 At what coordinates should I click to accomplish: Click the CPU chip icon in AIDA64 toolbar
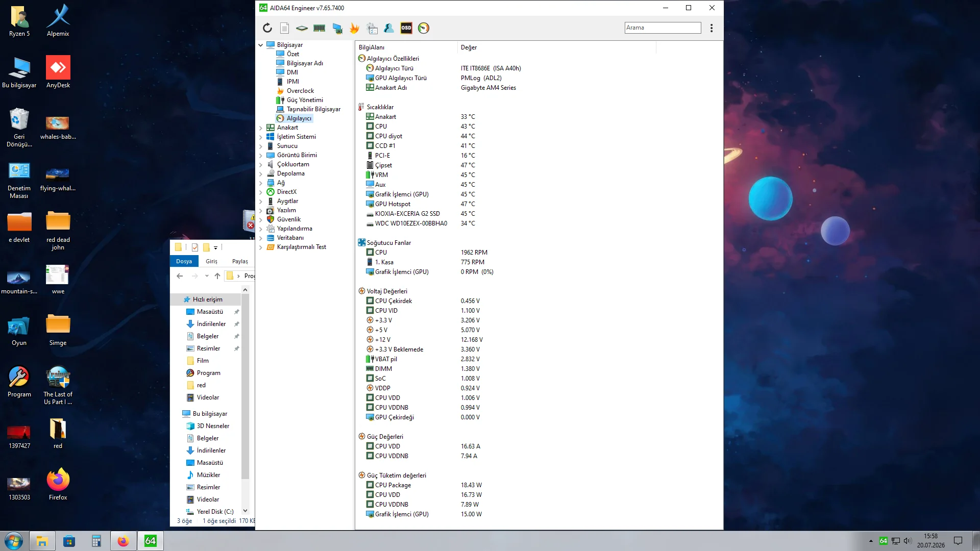pyautogui.click(x=302, y=28)
